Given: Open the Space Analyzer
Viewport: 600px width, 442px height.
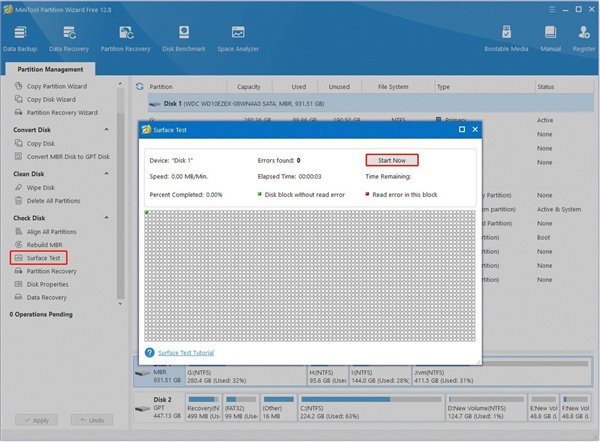Looking at the screenshot, I should pos(238,39).
